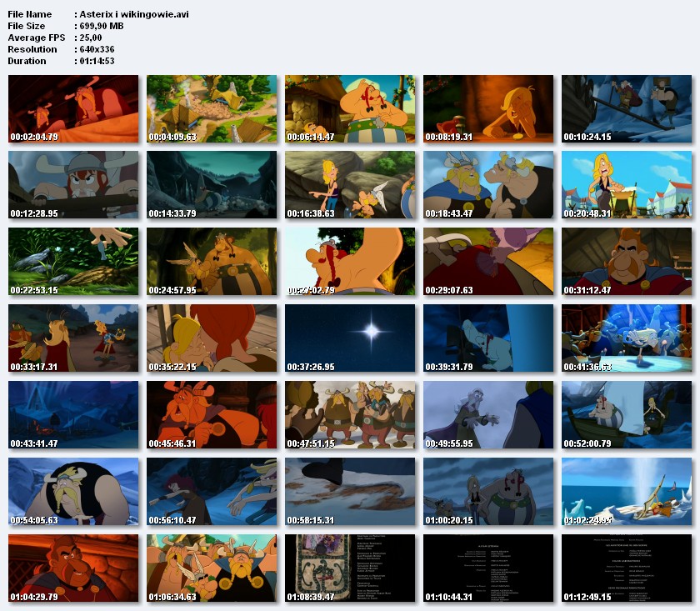Click the chief frame at 00:31:12.47
This screenshot has width=700, height=611.
(627, 262)
